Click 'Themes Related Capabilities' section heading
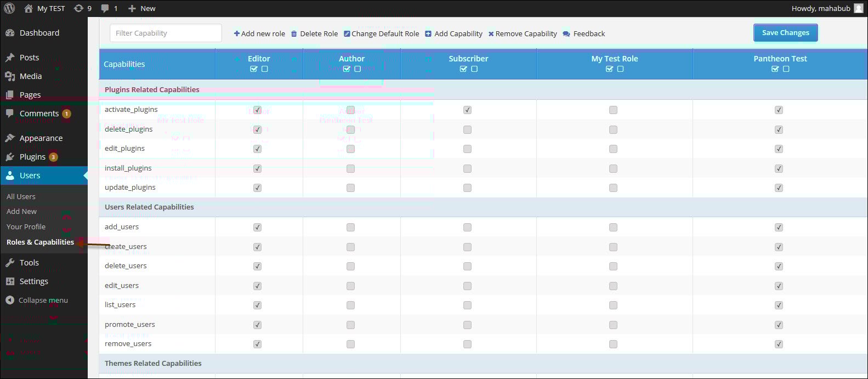This screenshot has width=868, height=379. coord(153,364)
